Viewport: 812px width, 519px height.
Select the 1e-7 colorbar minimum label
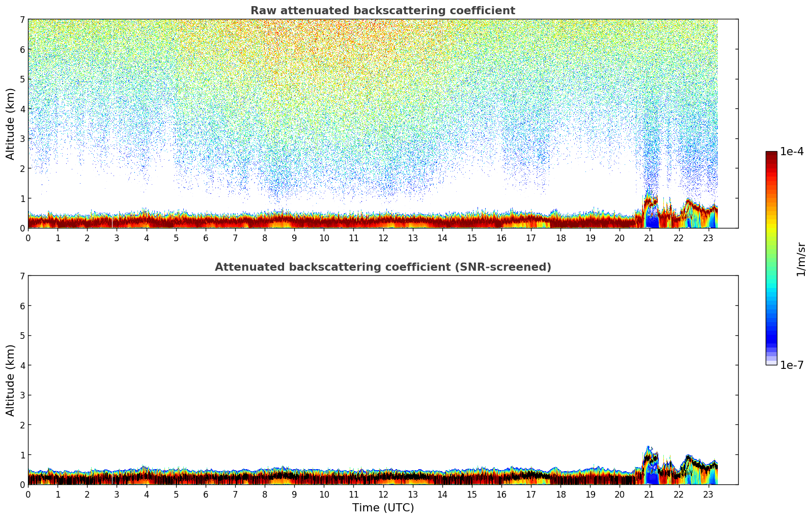[792, 365]
